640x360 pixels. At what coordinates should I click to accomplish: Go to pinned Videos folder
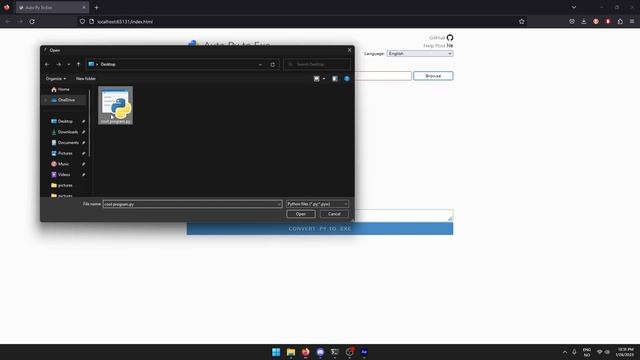click(64, 175)
